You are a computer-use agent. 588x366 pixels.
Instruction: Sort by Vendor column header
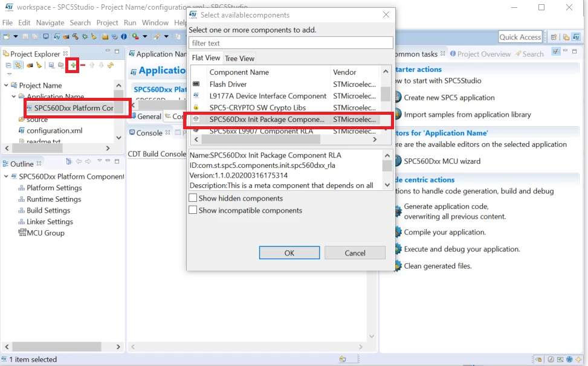coord(355,72)
